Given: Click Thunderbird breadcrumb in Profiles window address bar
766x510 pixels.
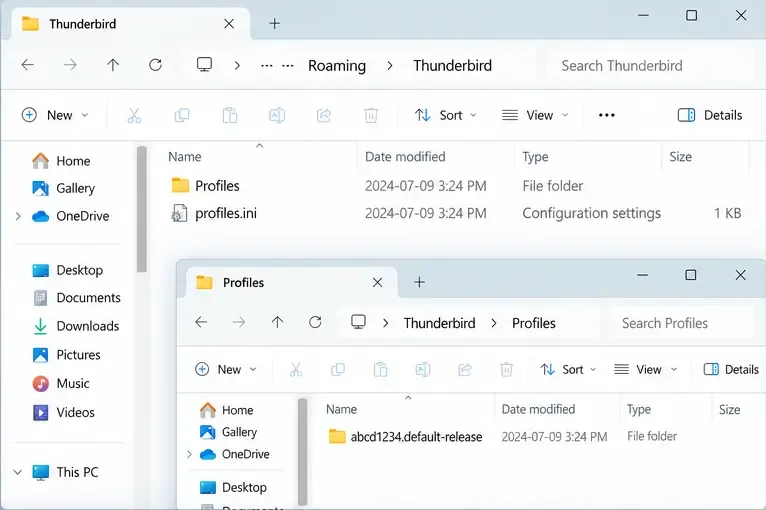Looking at the screenshot, I should (x=439, y=323).
